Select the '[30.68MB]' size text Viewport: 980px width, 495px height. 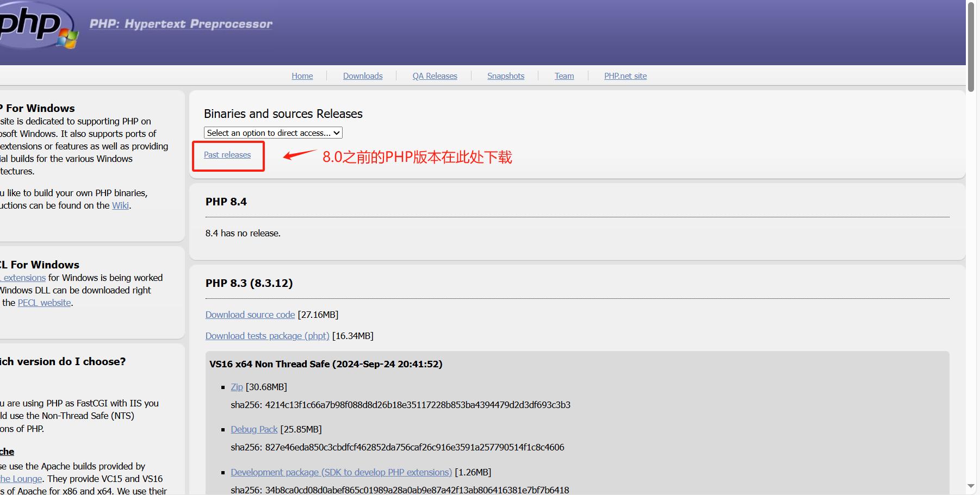click(x=266, y=387)
